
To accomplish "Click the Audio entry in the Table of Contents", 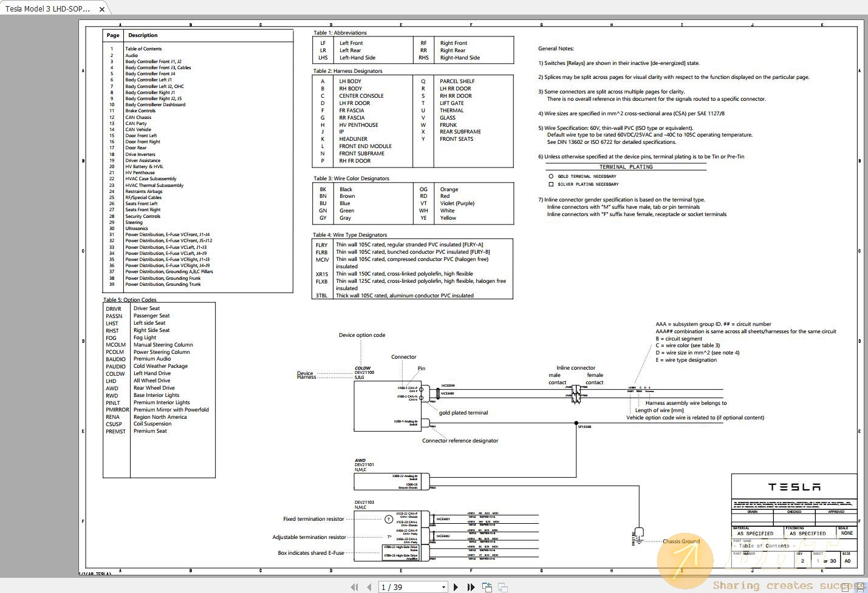I will pyautogui.click(x=131, y=55).
